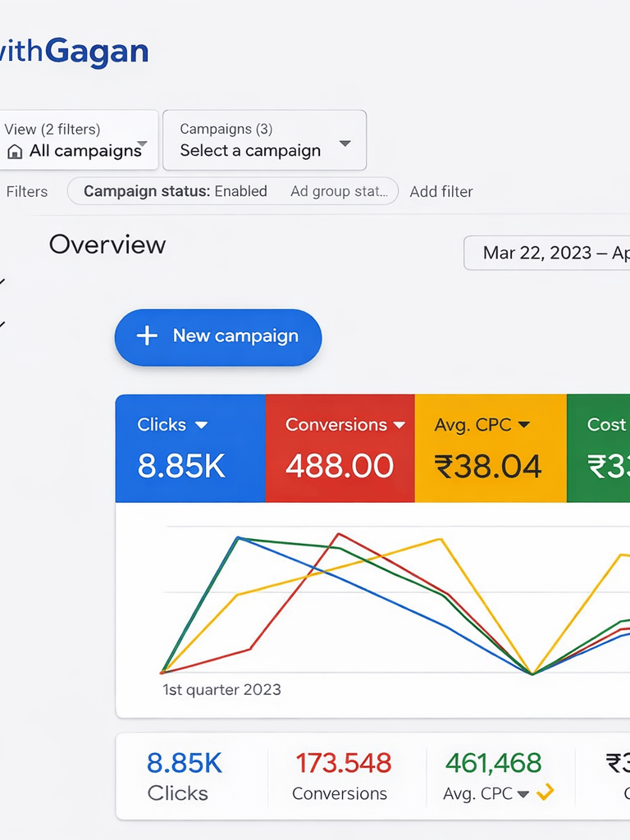The image size is (630, 840).
Task: Select the green Cost tile
Action: click(x=598, y=449)
